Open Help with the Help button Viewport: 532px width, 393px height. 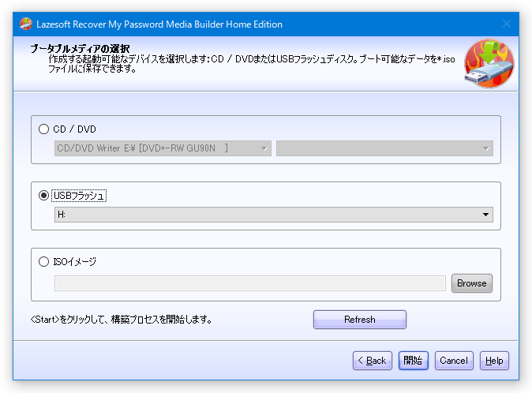pyautogui.click(x=494, y=361)
